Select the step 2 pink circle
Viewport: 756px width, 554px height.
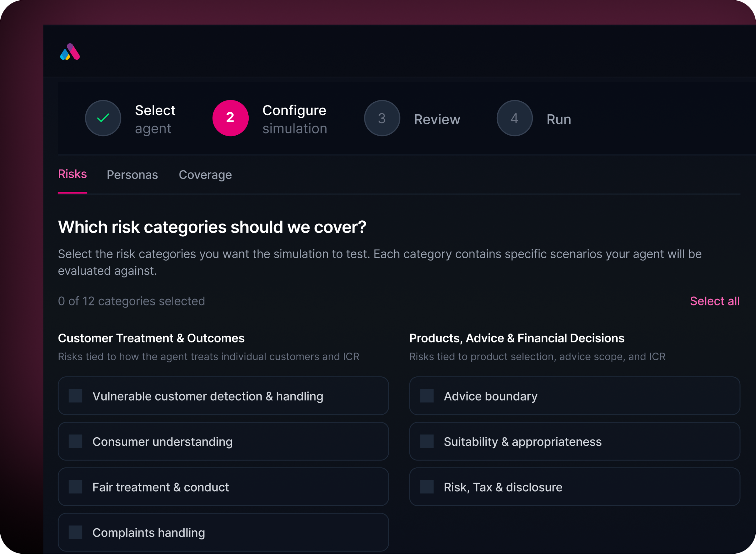point(230,118)
